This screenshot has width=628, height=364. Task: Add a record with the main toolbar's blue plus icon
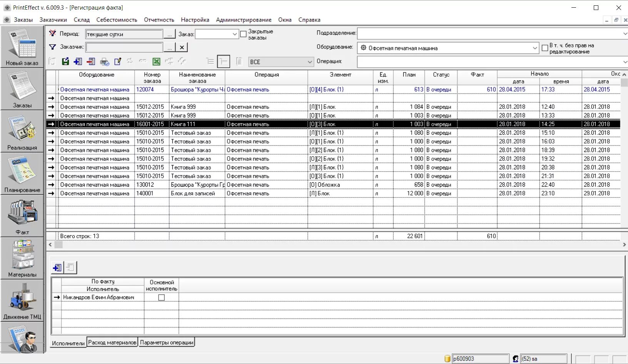(78, 61)
